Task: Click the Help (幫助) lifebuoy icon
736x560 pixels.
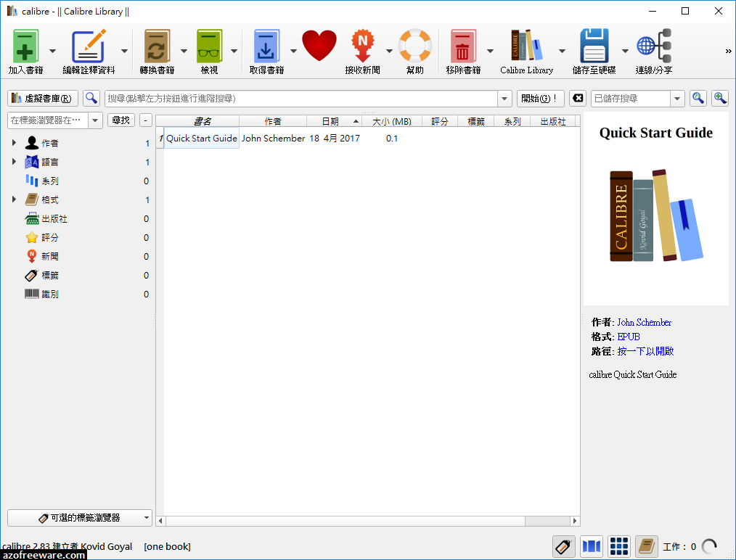Action: [x=415, y=46]
